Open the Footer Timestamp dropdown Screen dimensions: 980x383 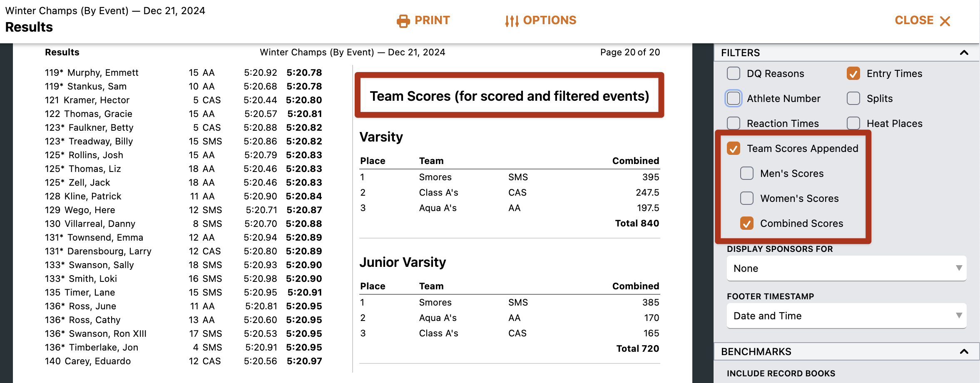[847, 316]
